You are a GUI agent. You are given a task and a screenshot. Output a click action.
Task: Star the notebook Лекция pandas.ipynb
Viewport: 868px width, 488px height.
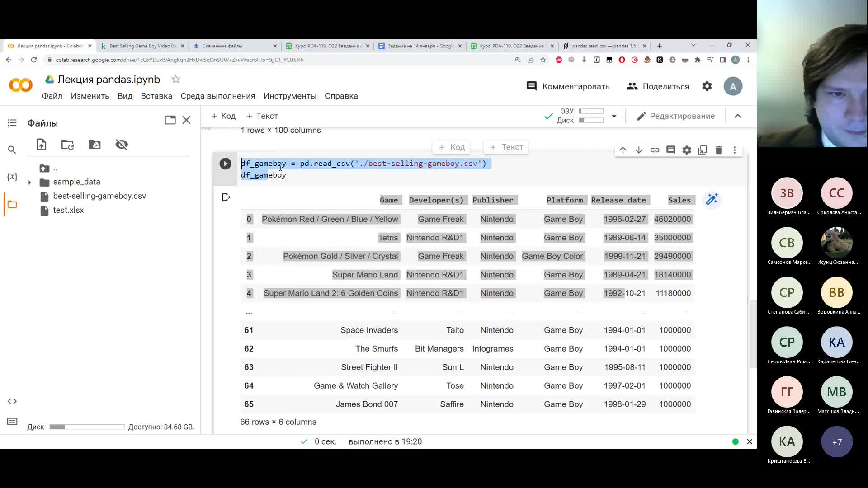(176, 80)
